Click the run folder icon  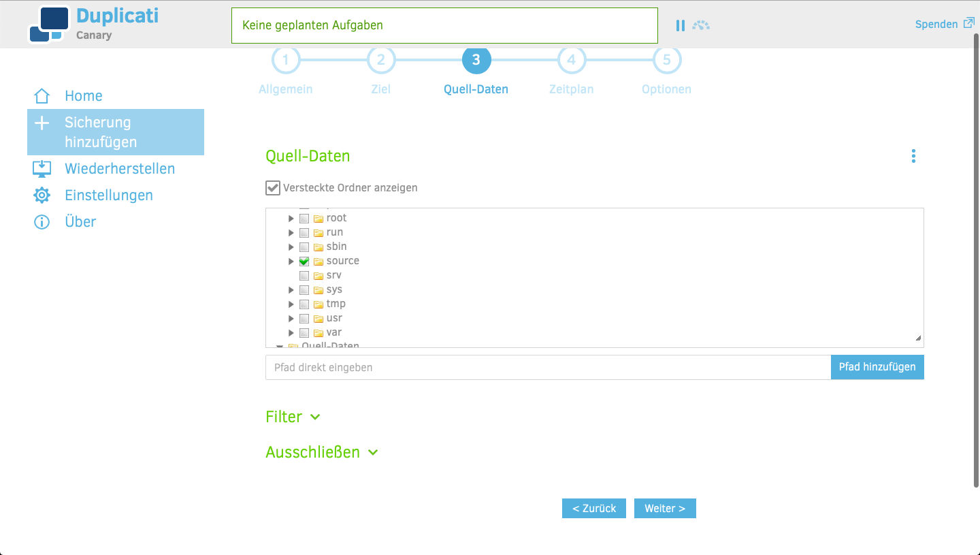point(318,233)
